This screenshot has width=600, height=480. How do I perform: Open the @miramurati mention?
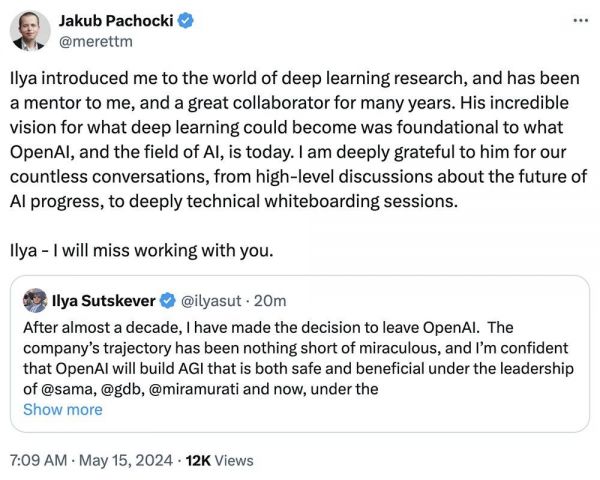click(190, 389)
